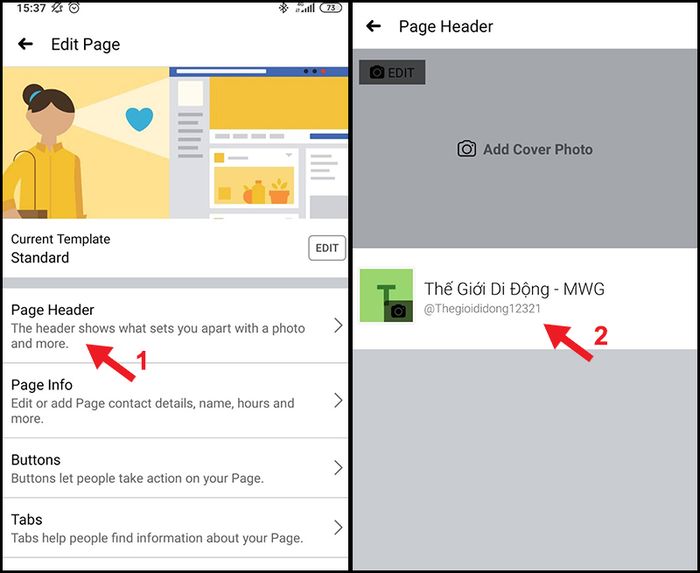Screen dimensions: 700x573
Task: Click the page name Thế Giới Di Động - MWG
Action: 514,289
